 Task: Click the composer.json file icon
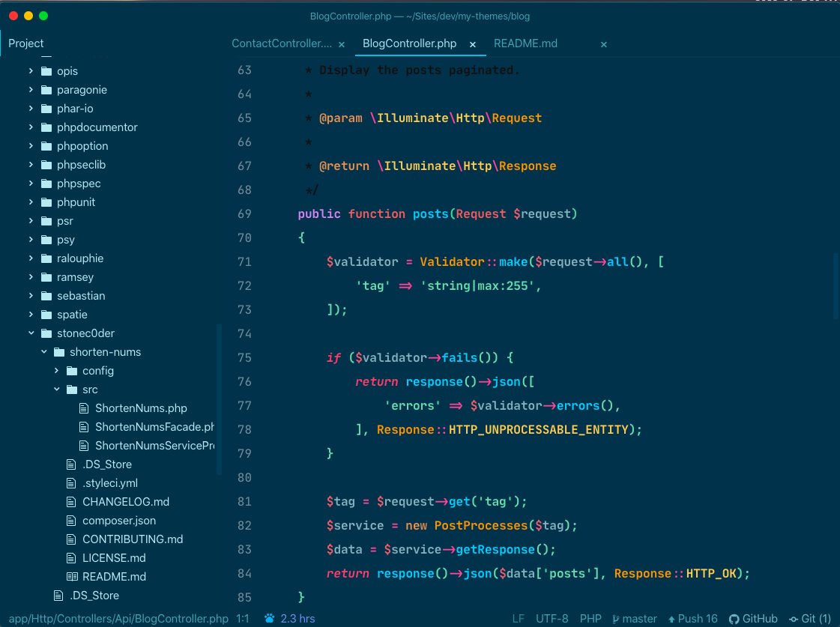coord(70,521)
